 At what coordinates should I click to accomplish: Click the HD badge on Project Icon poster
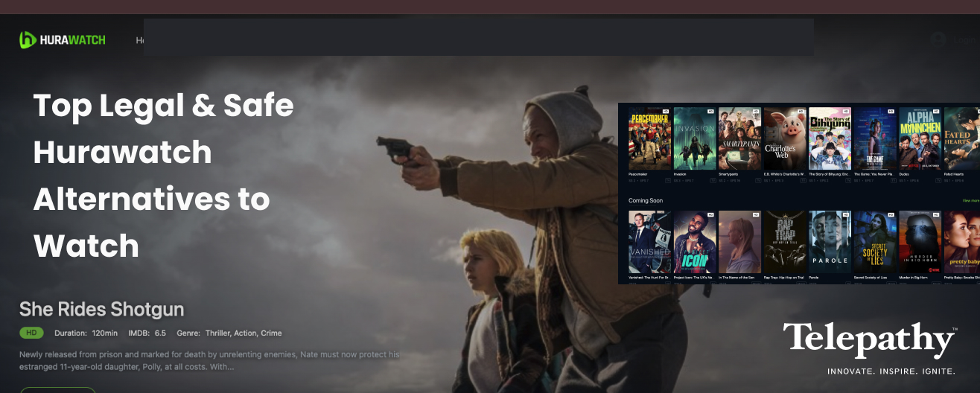click(x=711, y=215)
